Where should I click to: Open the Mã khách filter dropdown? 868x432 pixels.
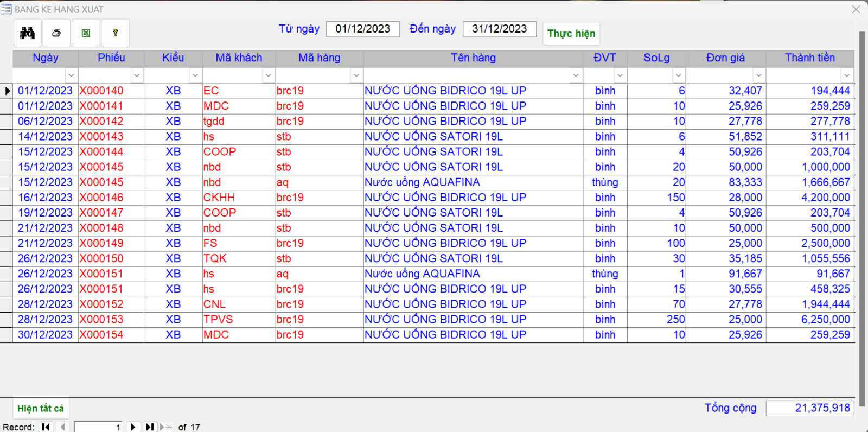click(x=268, y=75)
